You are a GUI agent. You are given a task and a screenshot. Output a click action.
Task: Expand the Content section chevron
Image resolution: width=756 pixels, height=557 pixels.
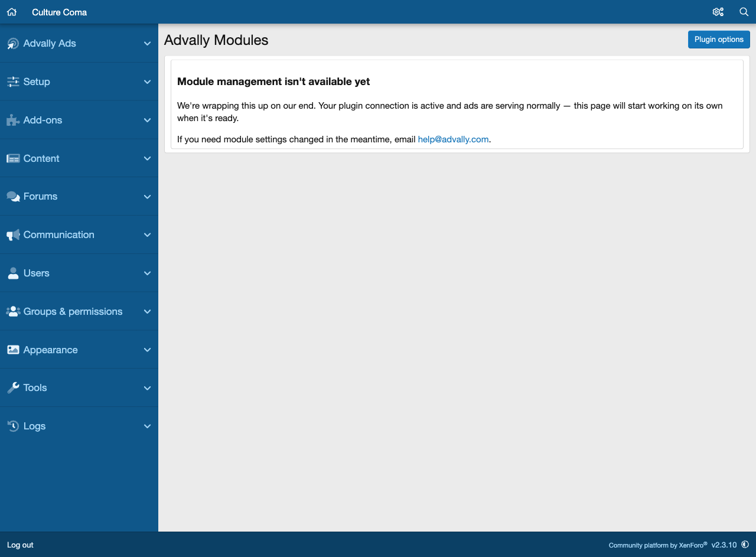tap(148, 158)
